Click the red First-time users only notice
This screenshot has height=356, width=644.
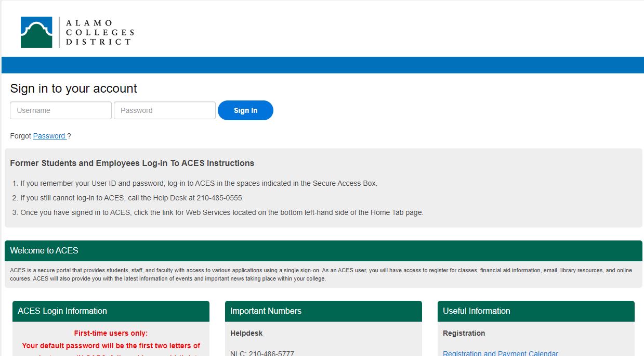pyautogui.click(x=111, y=333)
